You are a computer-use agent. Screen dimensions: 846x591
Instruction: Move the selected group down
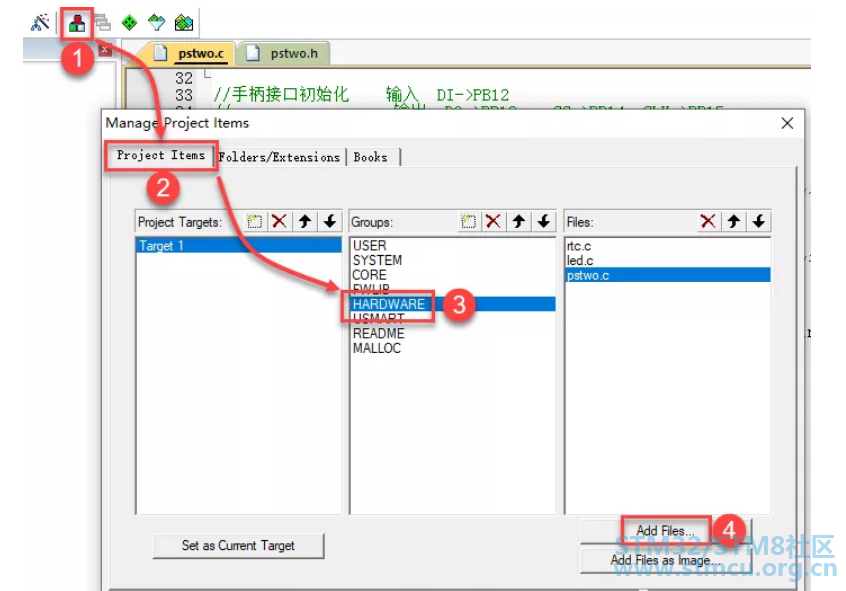coord(544,221)
